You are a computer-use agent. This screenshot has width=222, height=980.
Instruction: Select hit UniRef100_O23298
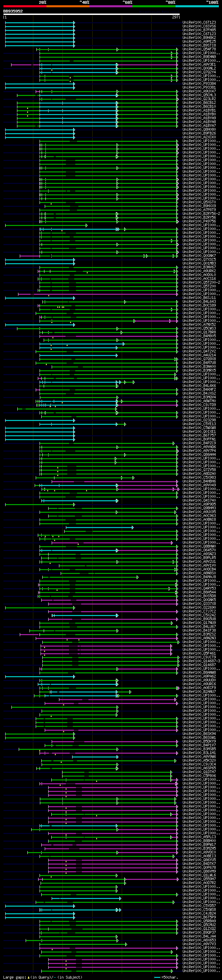(x=199, y=420)
